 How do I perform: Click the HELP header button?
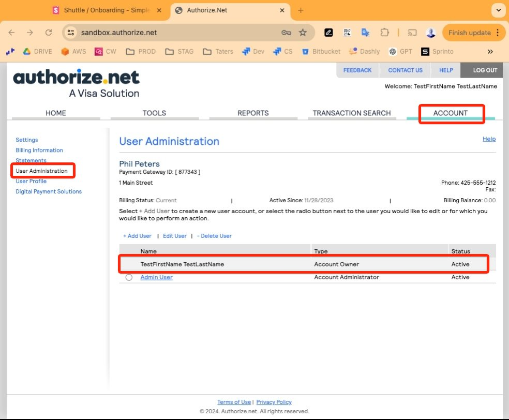coord(446,70)
